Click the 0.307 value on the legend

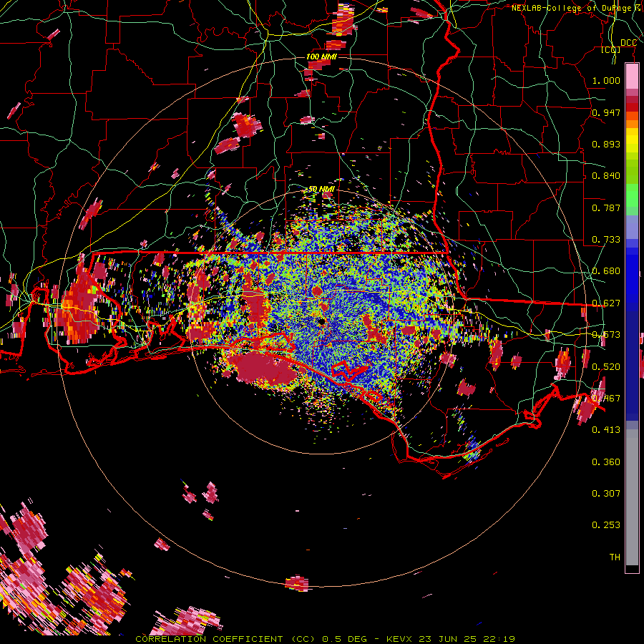606,493
